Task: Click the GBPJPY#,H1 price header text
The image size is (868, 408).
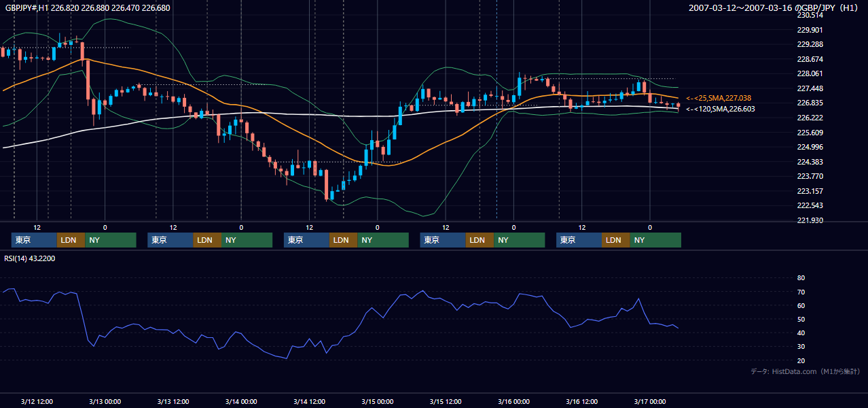Action: pyautogui.click(x=88, y=8)
